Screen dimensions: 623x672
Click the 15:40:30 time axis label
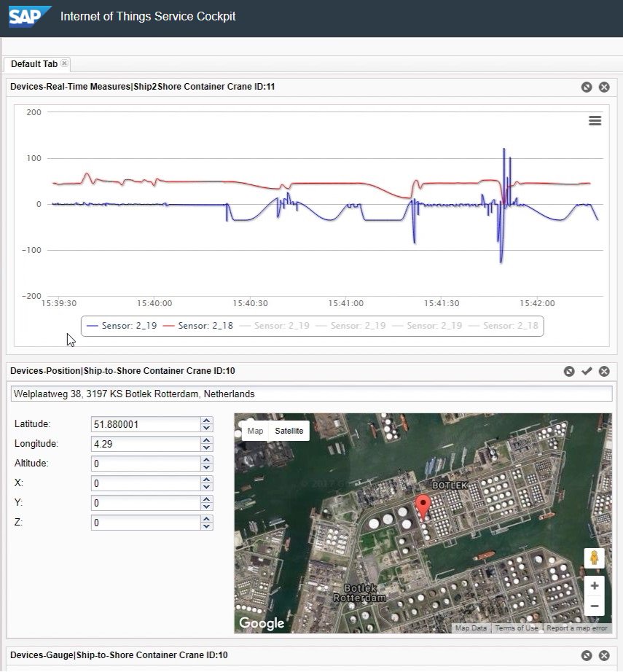tap(250, 303)
